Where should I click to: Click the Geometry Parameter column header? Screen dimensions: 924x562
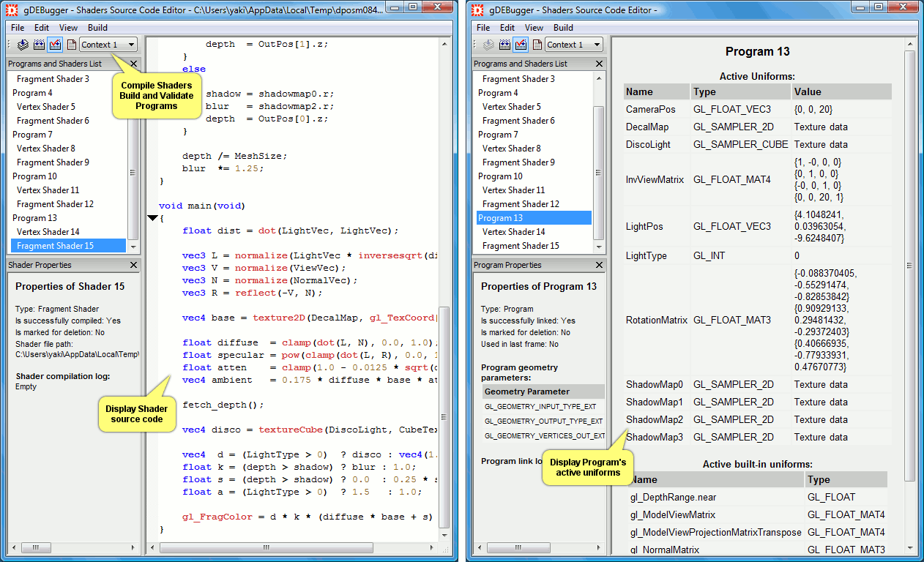[526, 391]
